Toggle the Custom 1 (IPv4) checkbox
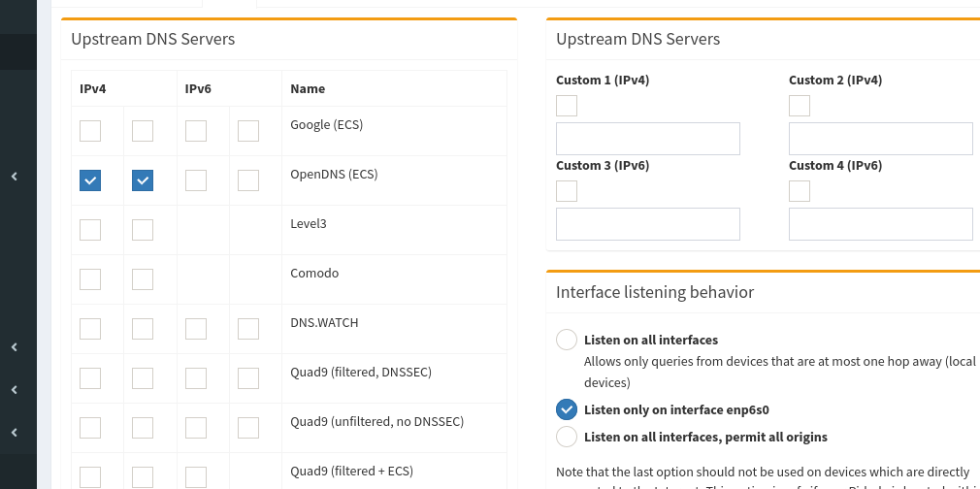 pyautogui.click(x=567, y=106)
